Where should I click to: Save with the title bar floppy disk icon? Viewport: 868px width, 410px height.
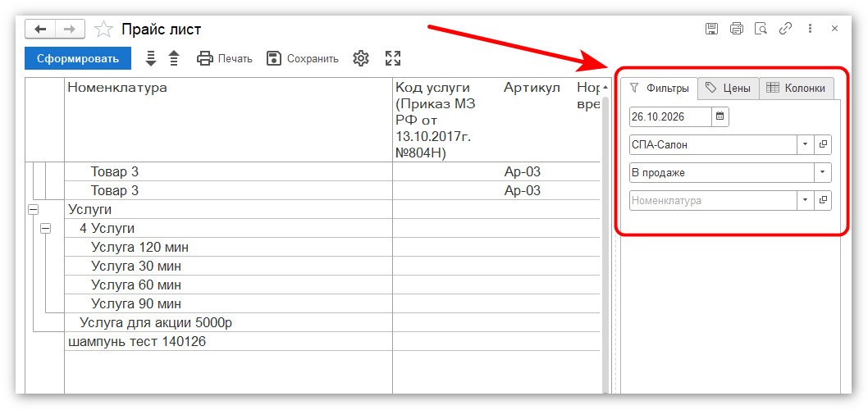click(x=711, y=29)
